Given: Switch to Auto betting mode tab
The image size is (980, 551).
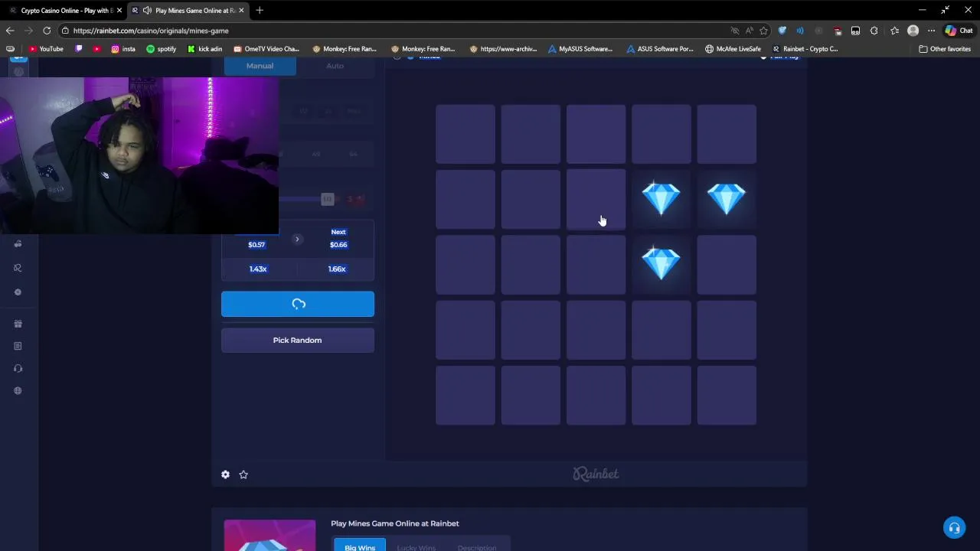Looking at the screenshot, I should pos(335,66).
